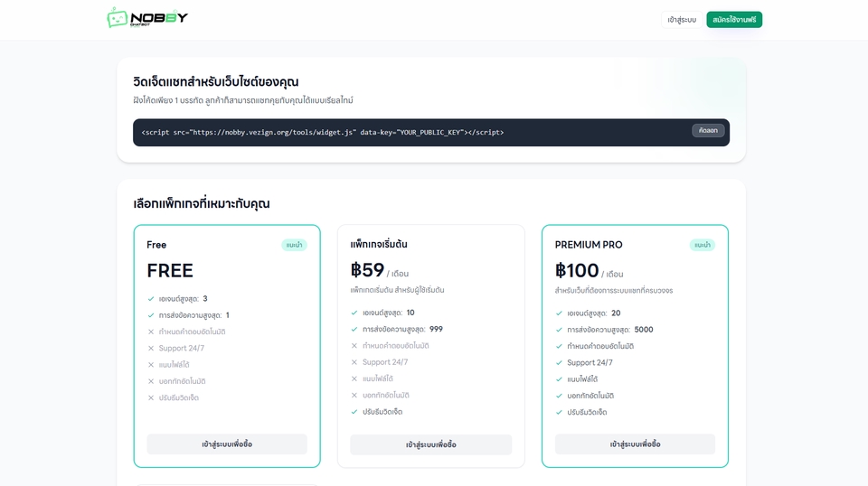This screenshot has width=868, height=486.
Task: Click the ฿59 starter plan's purchase button
Action: [430, 445]
